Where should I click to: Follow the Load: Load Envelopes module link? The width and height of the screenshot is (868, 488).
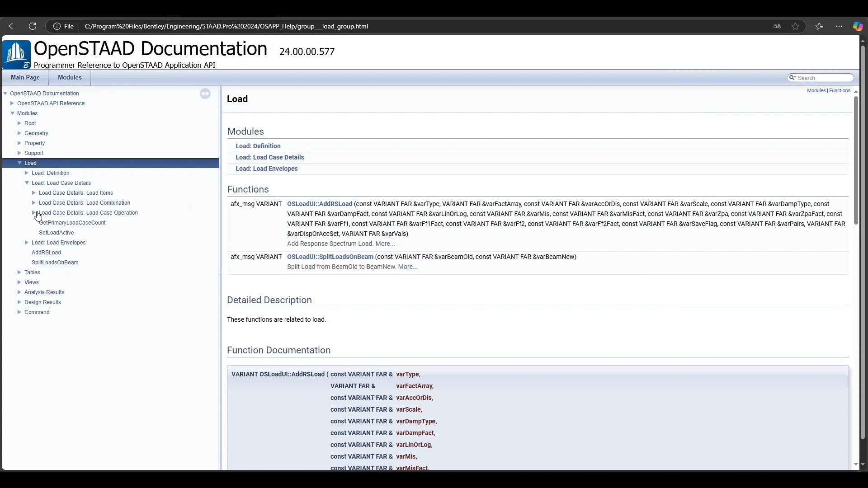[266, 169]
